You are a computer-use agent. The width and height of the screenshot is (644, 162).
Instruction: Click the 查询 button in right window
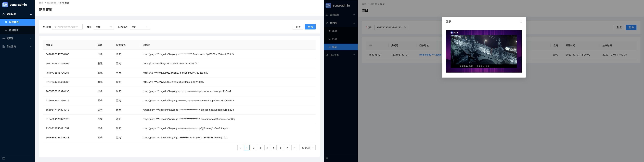631,27
